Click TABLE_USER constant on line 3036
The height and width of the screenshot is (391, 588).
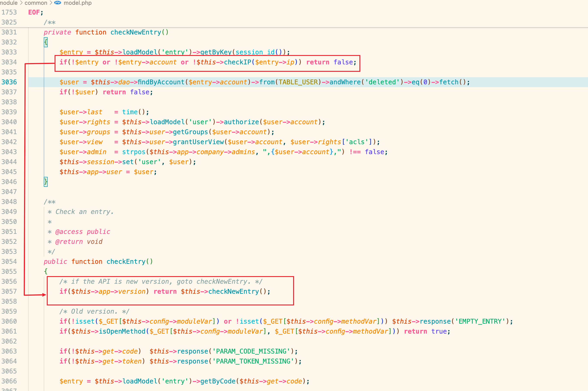(298, 82)
